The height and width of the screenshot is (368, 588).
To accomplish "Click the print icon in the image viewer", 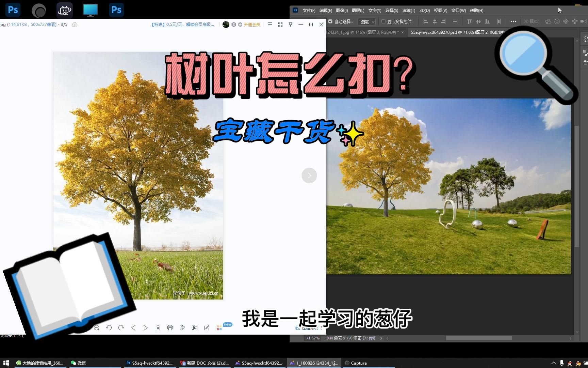I will (x=170, y=328).
